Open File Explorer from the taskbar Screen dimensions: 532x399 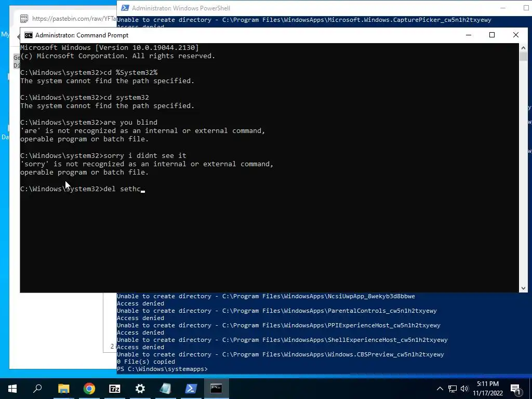pyautogui.click(x=63, y=389)
